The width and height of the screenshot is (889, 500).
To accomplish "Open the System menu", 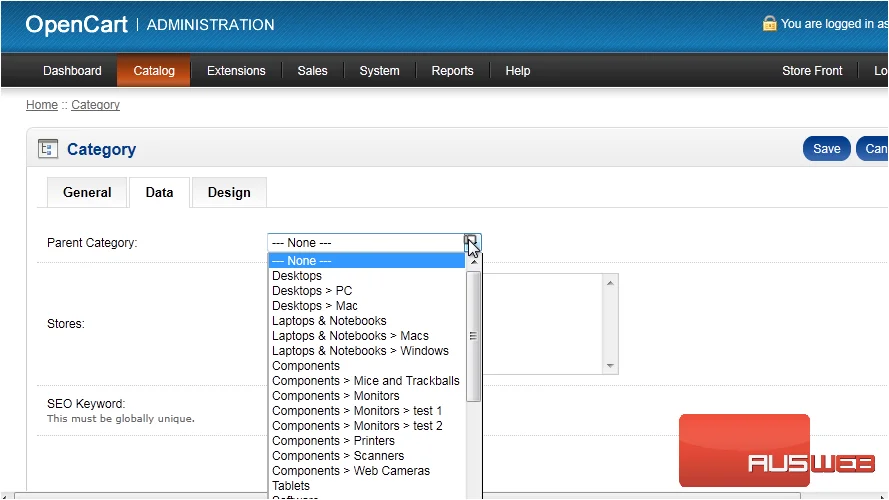I will pos(379,71).
